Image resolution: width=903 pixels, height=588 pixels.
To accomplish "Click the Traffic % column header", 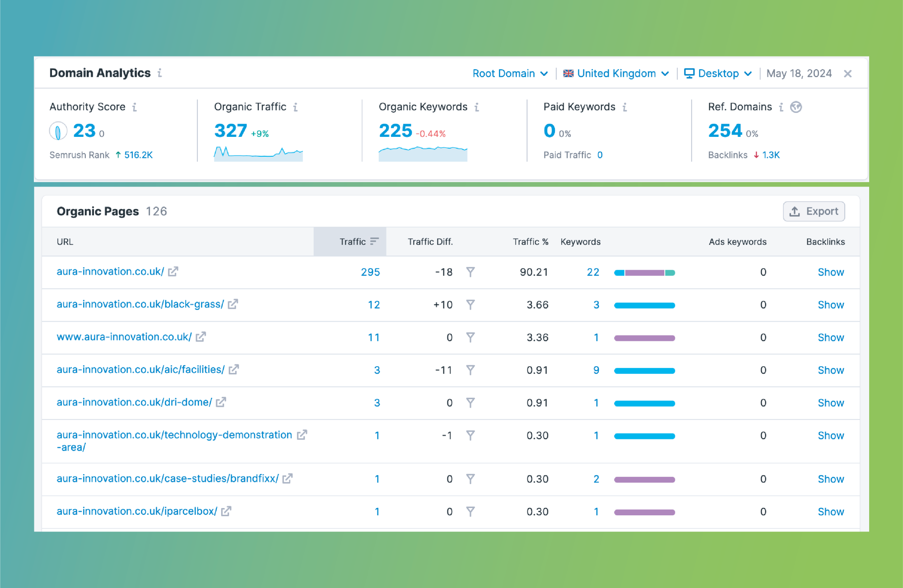I will (x=531, y=242).
